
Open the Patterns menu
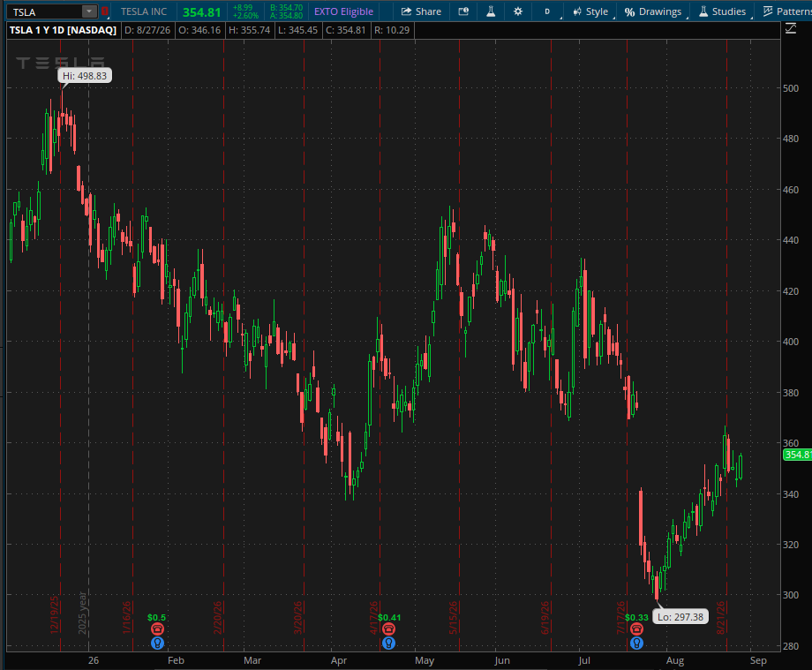coord(787,11)
